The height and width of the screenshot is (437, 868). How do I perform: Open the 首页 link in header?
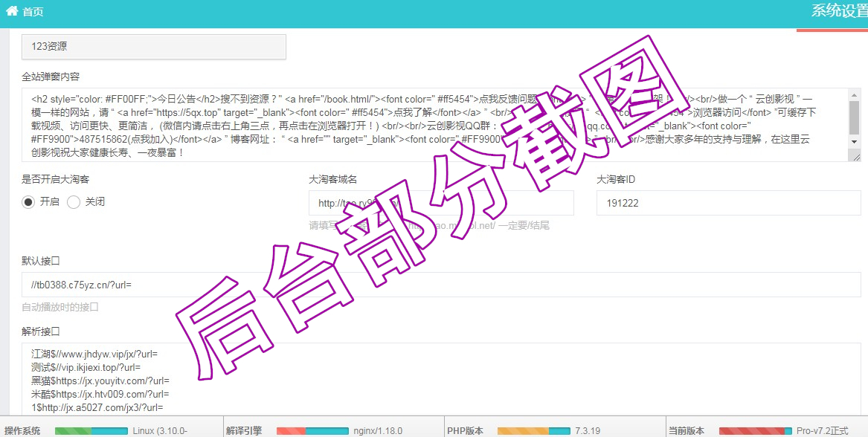click(33, 12)
